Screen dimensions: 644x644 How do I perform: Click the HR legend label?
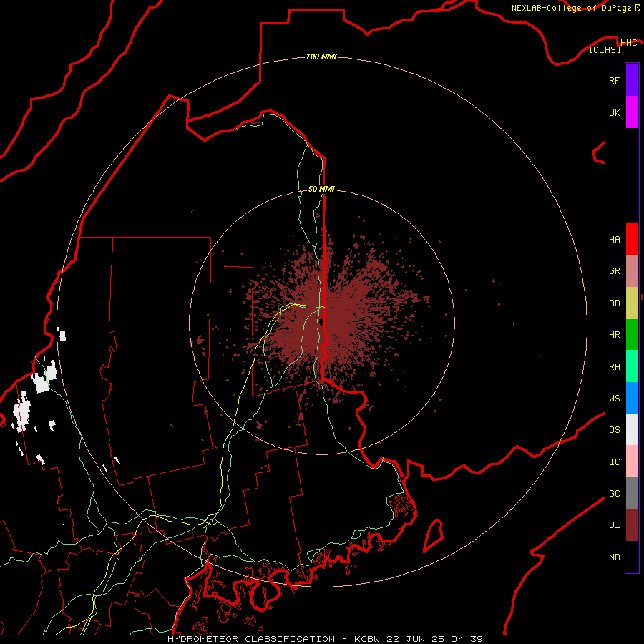pyautogui.click(x=614, y=335)
